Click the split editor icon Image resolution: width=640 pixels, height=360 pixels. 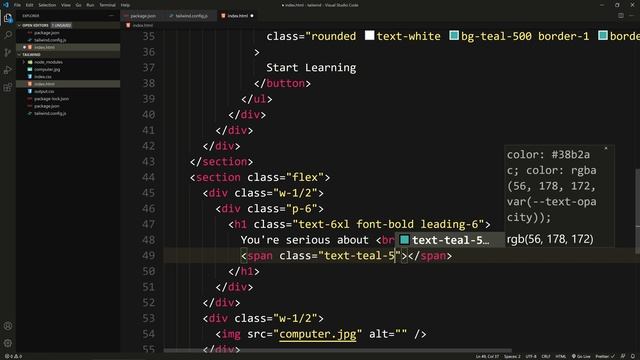(x=621, y=16)
